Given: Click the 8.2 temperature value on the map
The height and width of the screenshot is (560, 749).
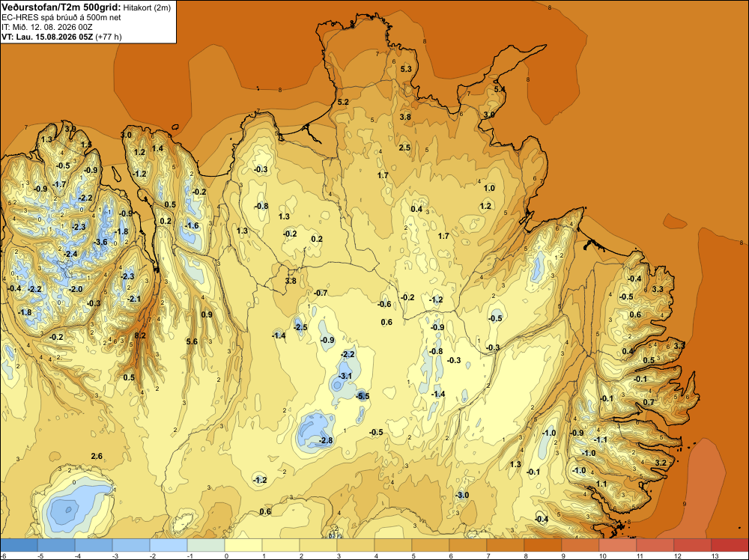Looking at the screenshot, I should click(140, 335).
